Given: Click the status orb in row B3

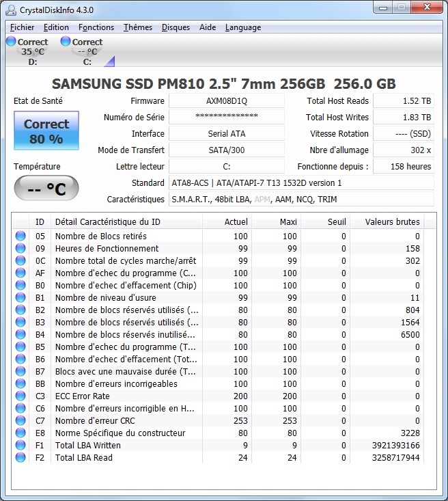Looking at the screenshot, I should 20,322.
